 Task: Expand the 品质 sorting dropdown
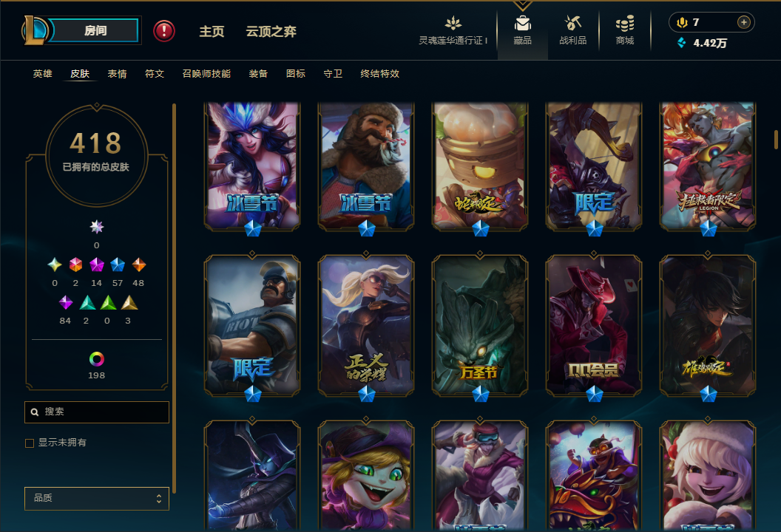tap(97, 498)
